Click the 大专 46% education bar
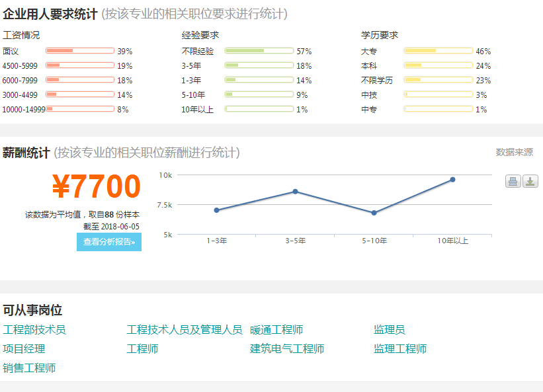 point(438,51)
